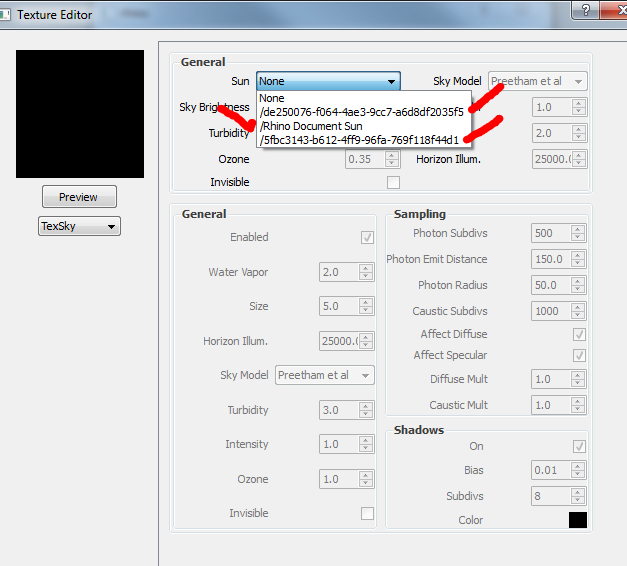Toggle the lower Invisible checkbox
The width and height of the screenshot is (627, 566).
pyautogui.click(x=367, y=513)
